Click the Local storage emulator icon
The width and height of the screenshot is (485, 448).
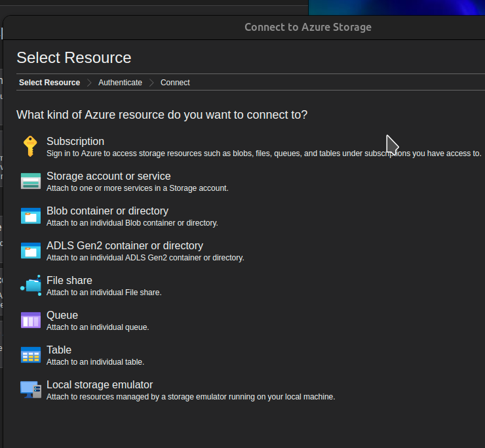[x=31, y=390]
